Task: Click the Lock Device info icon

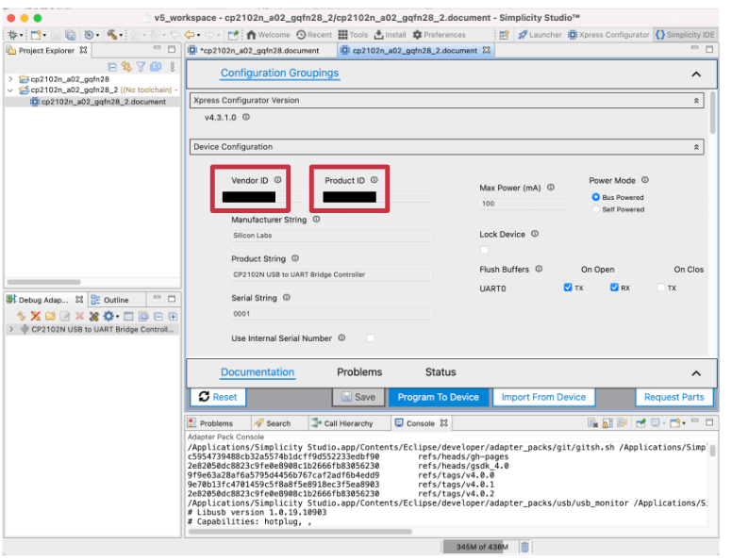Action: point(535,234)
